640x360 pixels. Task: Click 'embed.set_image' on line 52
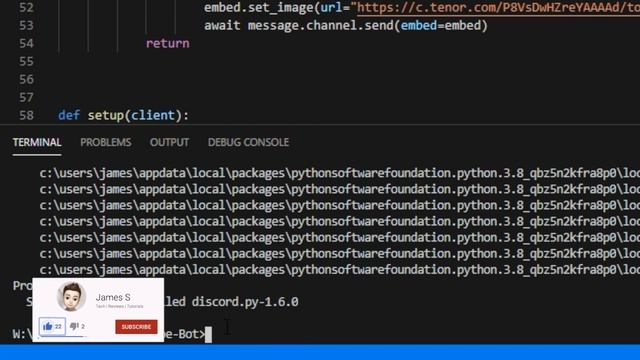(x=258, y=7)
